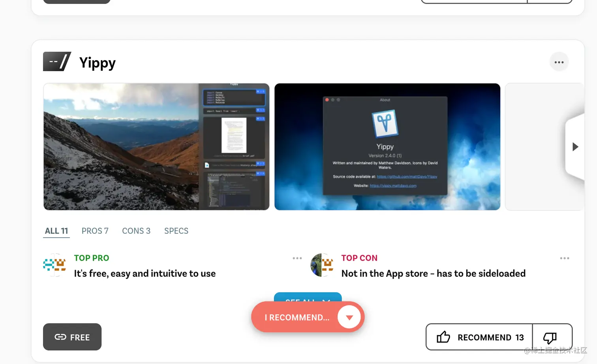Switch to the CONS 3 tab

[x=136, y=231]
